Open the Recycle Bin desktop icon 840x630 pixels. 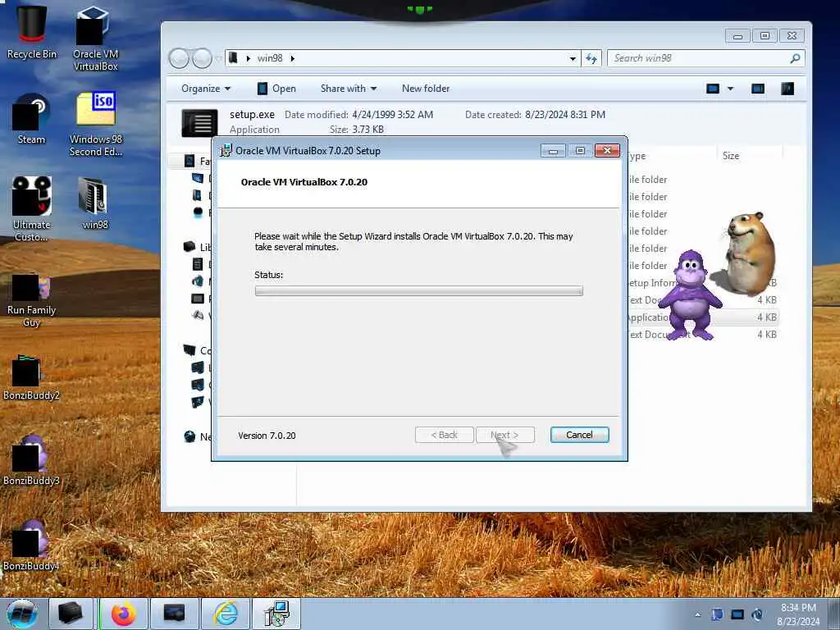[x=31, y=32]
